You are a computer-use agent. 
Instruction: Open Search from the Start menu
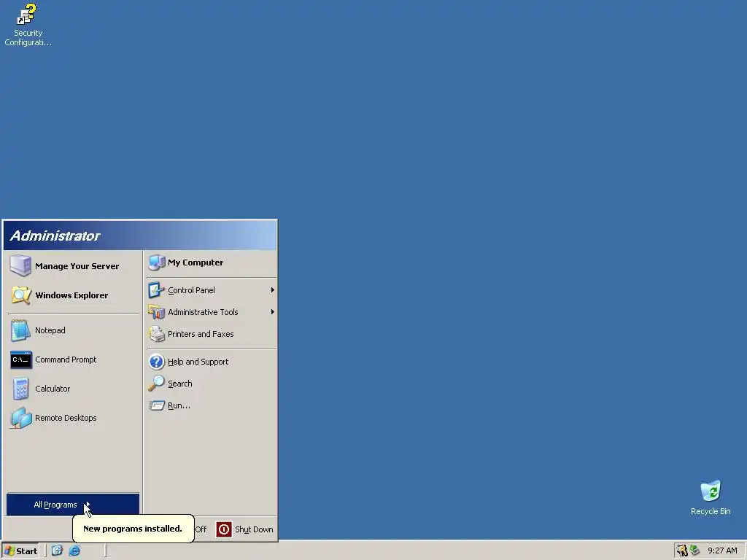[211, 384]
